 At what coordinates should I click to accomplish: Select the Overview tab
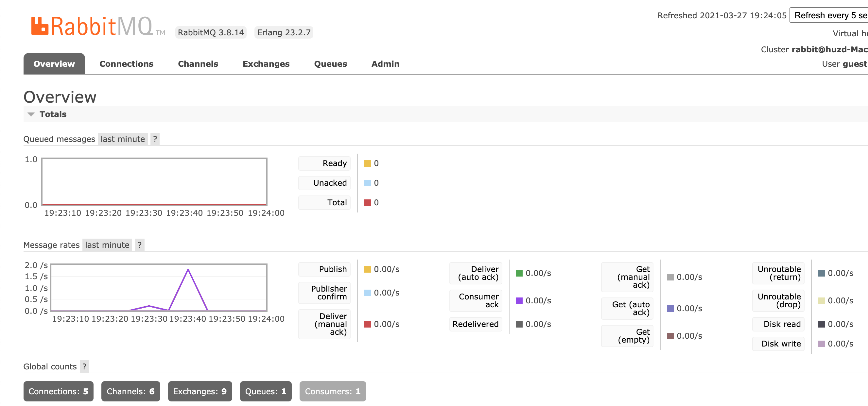click(54, 64)
